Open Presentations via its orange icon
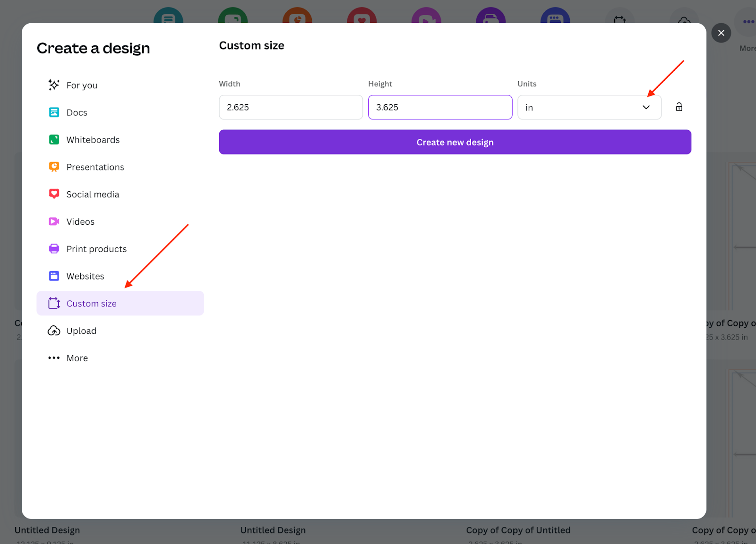The height and width of the screenshot is (544, 756). pyautogui.click(x=54, y=167)
